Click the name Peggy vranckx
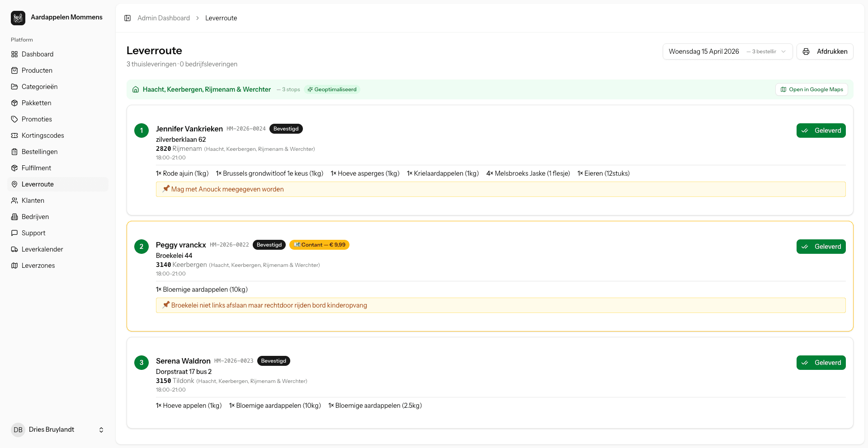The width and height of the screenshot is (868, 448). tap(181, 245)
